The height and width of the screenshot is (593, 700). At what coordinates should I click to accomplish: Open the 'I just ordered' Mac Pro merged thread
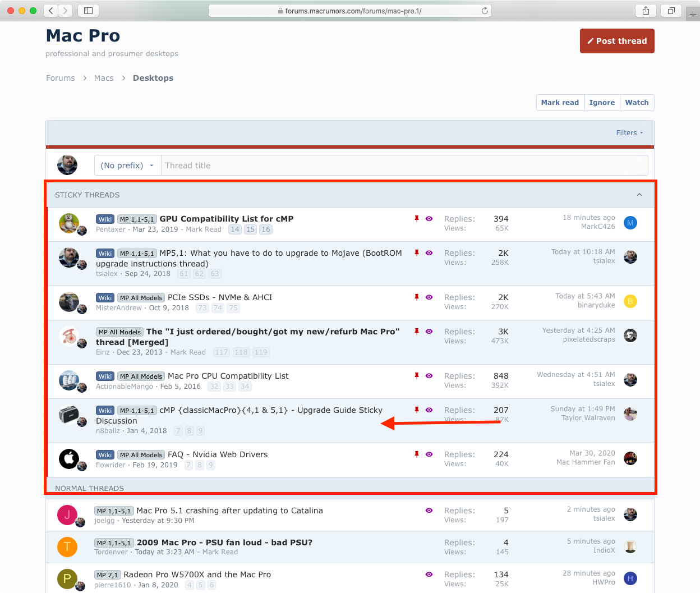pyautogui.click(x=247, y=337)
